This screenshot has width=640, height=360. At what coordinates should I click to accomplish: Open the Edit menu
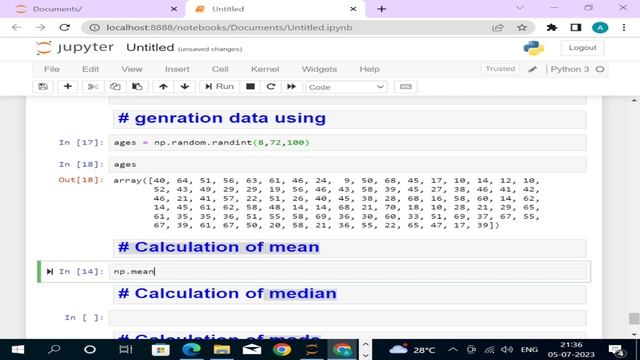click(91, 69)
